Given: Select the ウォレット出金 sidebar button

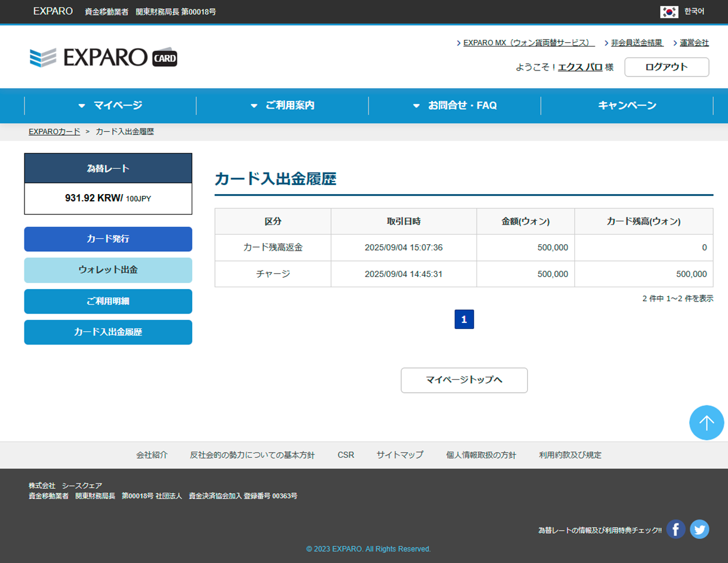Looking at the screenshot, I should tap(108, 270).
